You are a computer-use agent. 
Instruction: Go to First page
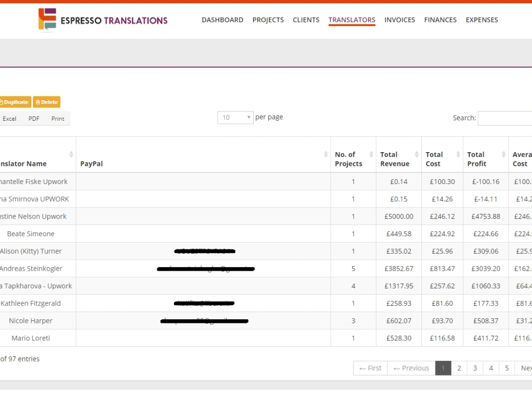(370, 368)
